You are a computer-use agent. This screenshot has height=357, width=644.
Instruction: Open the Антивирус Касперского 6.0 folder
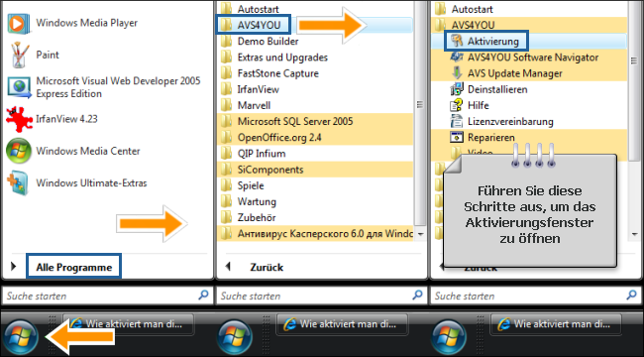pos(314,234)
